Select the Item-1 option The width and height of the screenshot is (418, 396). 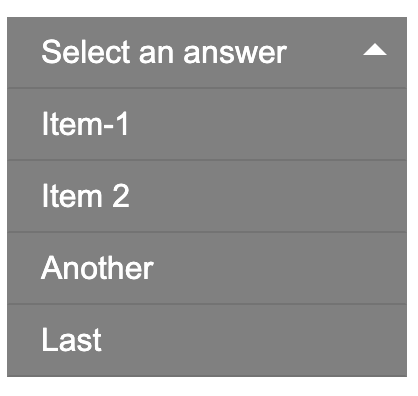coord(207,124)
